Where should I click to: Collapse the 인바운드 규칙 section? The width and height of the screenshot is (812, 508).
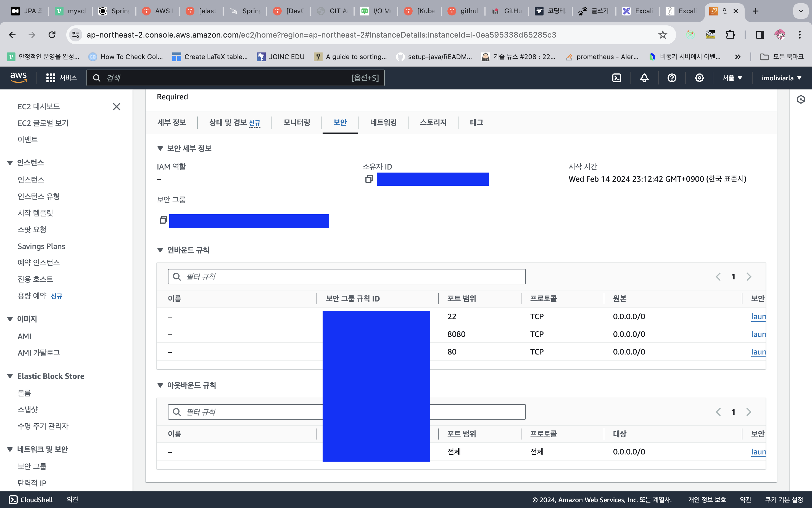point(160,250)
